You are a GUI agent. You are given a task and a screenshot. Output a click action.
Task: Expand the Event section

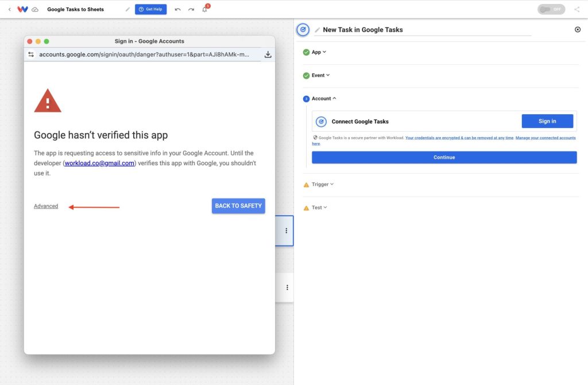(x=320, y=75)
